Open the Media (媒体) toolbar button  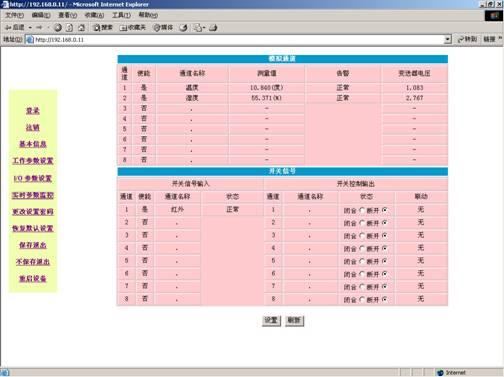pos(163,28)
